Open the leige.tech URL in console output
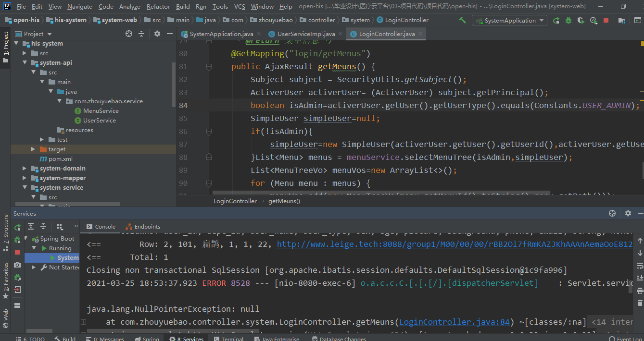The height and width of the screenshot is (341, 644). 455,244
